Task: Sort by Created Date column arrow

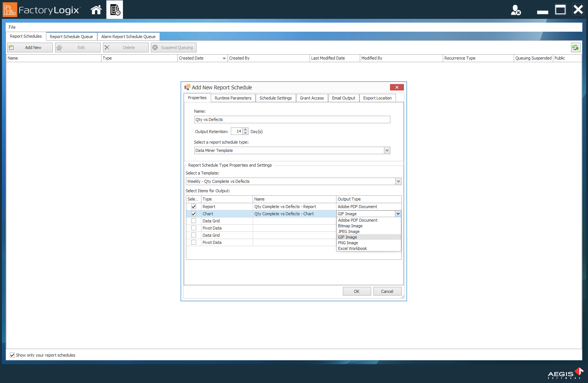Action: coord(224,58)
